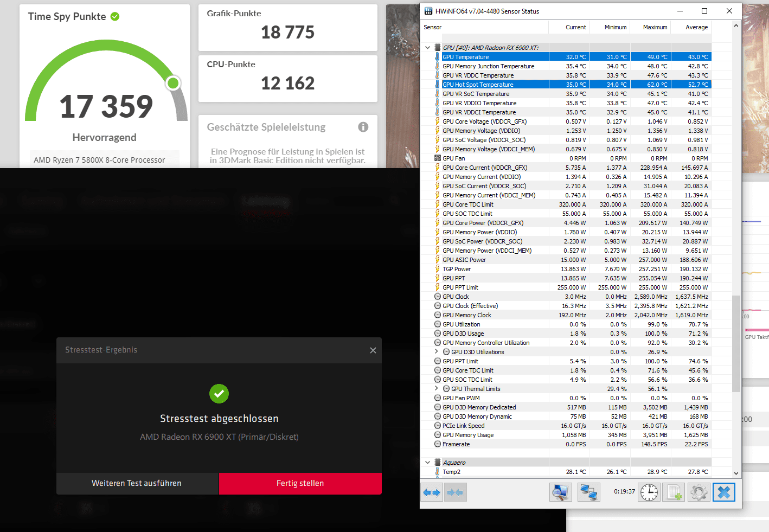Click the lightning icon of TGP Power row

pyautogui.click(x=438, y=269)
